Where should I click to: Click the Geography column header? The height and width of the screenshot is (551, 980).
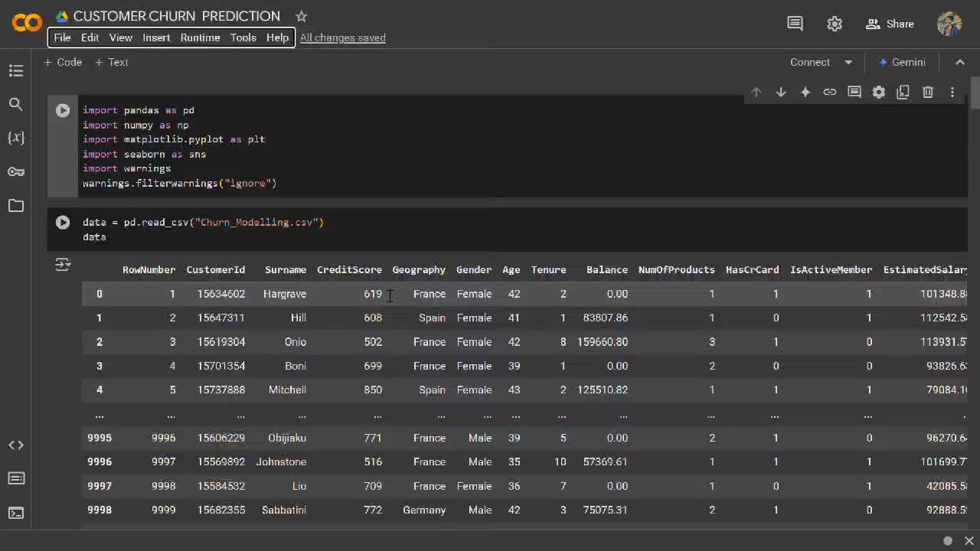(x=419, y=269)
